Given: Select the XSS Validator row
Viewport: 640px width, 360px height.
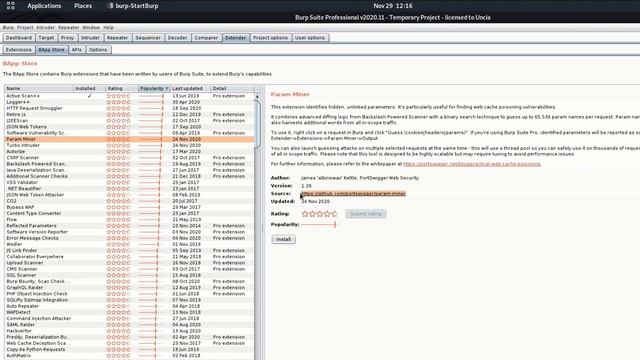Looking at the screenshot, I should (129, 182).
